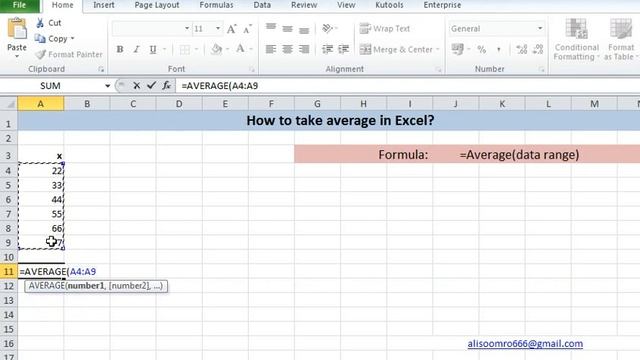Open the File tab

click(20, 5)
